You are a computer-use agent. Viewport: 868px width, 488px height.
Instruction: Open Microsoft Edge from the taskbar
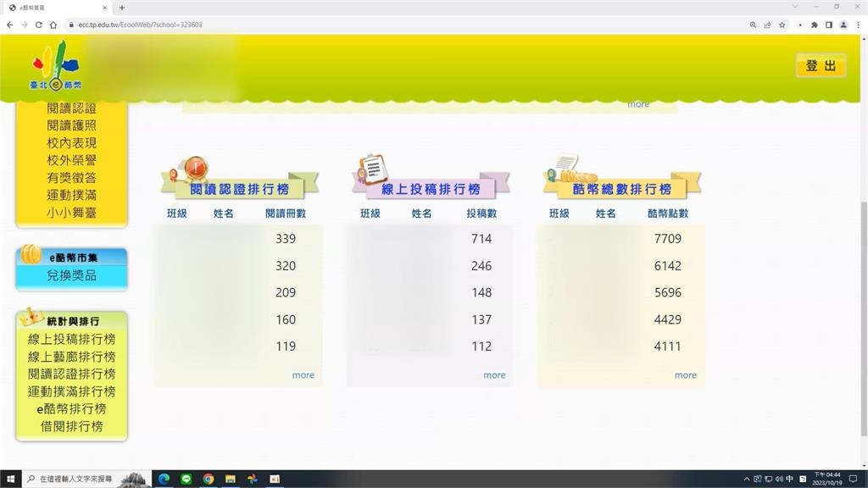[164, 479]
